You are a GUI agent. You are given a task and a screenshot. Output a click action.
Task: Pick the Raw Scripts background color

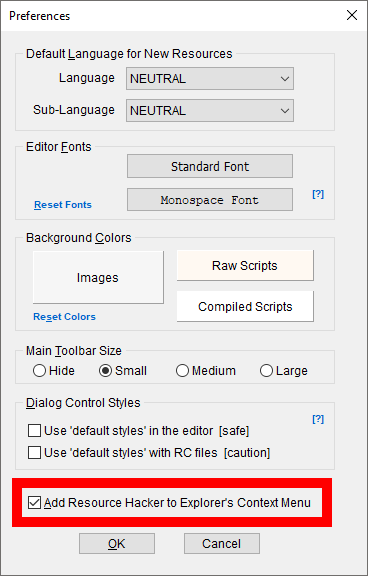click(245, 266)
